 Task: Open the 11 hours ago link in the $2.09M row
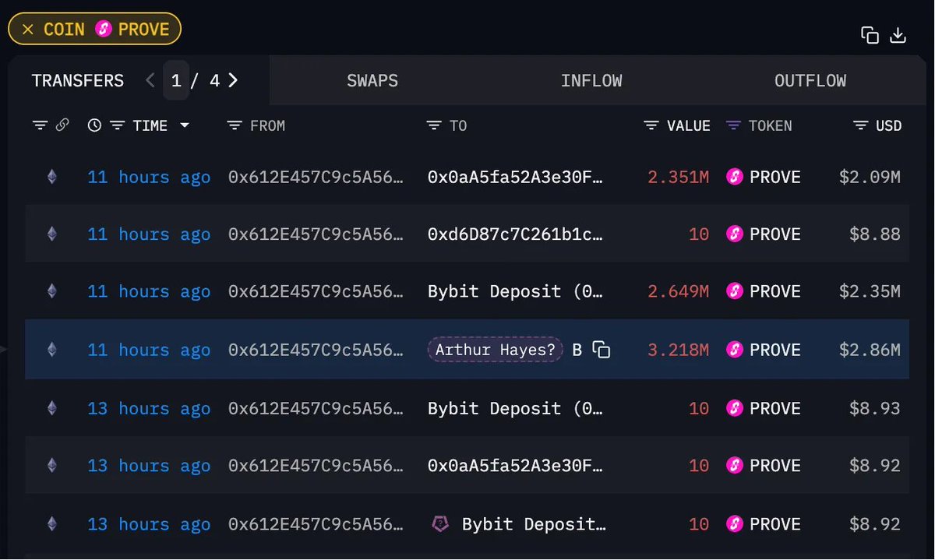click(149, 178)
